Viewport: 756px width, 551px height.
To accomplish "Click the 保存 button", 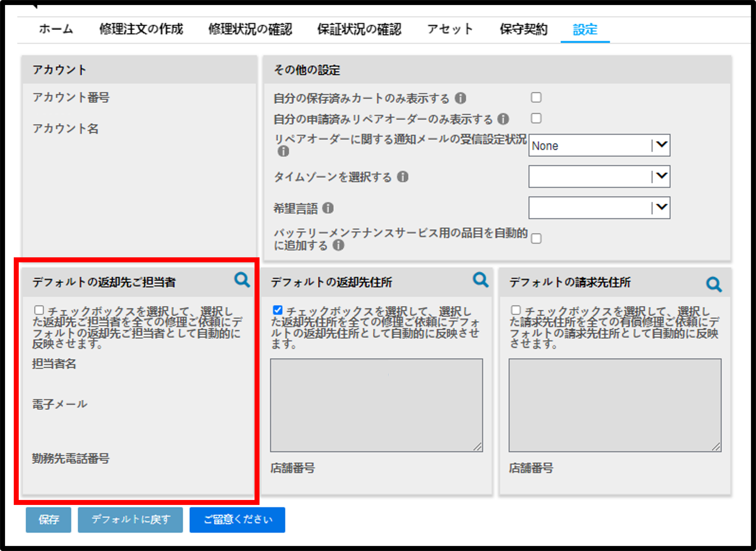I will tap(49, 520).
